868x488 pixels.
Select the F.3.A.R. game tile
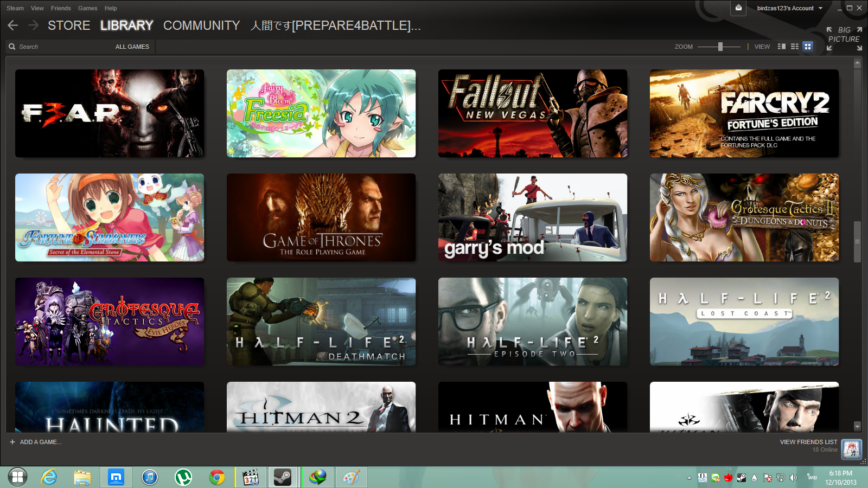coord(110,113)
